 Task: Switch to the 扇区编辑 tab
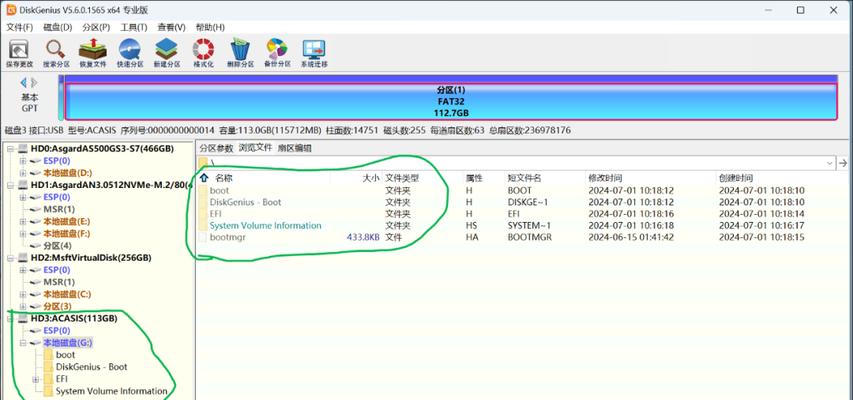(x=294, y=148)
